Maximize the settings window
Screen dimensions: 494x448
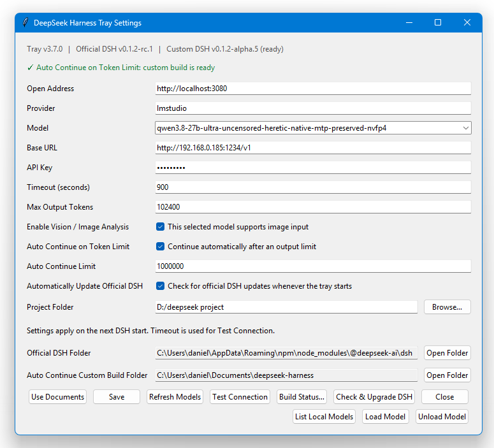(438, 23)
